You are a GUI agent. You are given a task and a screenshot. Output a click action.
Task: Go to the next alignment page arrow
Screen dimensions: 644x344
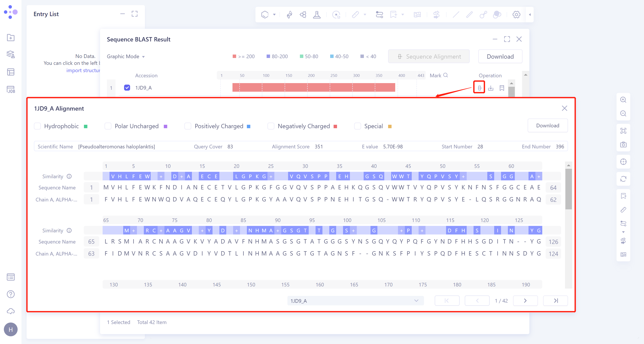[525, 300]
